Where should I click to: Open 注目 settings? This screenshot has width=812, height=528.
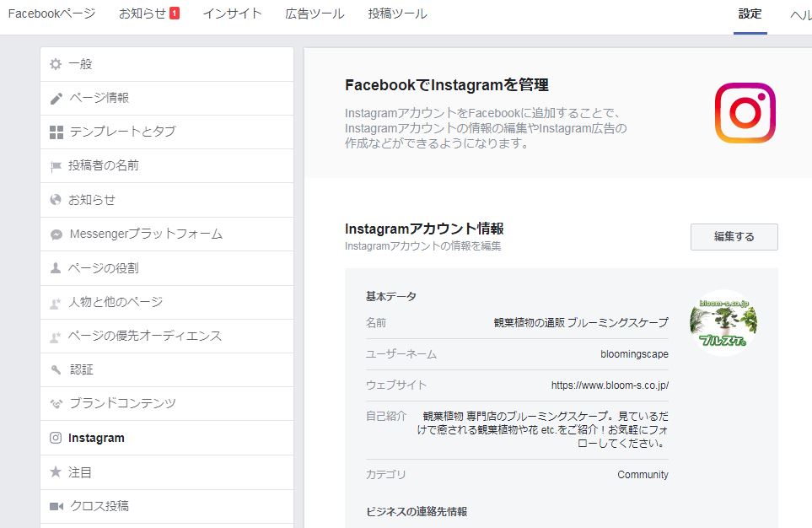click(x=167, y=472)
